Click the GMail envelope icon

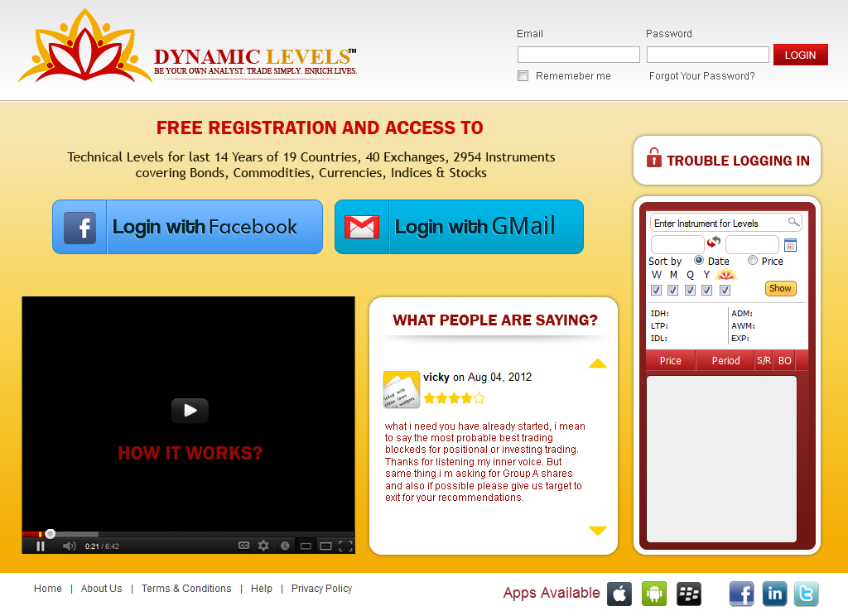362,227
